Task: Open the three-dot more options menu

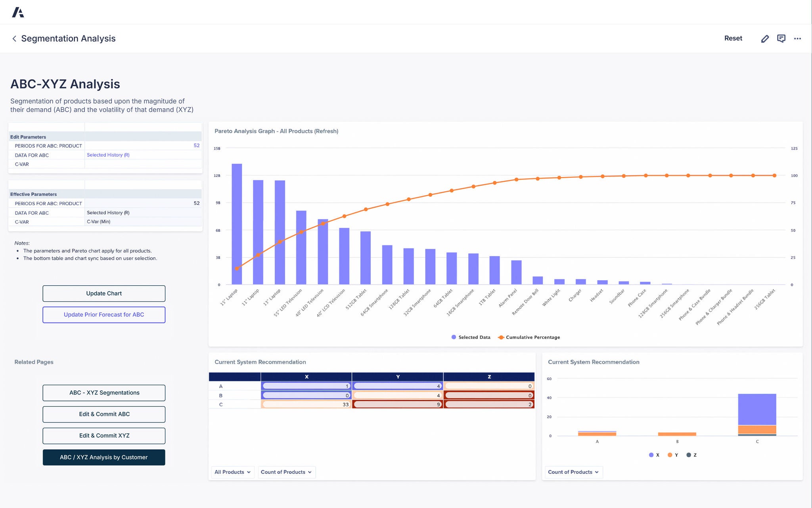Action: [x=798, y=38]
